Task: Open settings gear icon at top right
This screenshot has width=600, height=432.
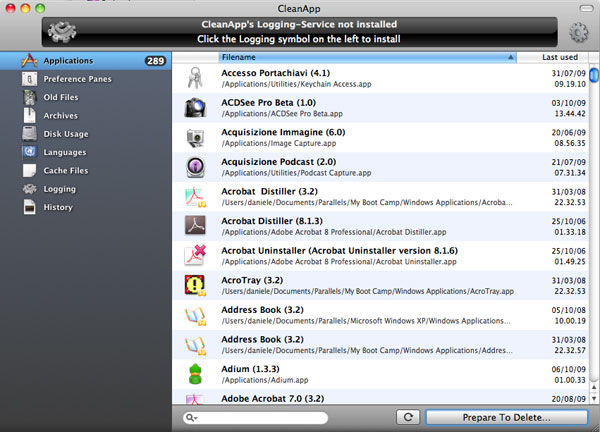Action: 578,32
